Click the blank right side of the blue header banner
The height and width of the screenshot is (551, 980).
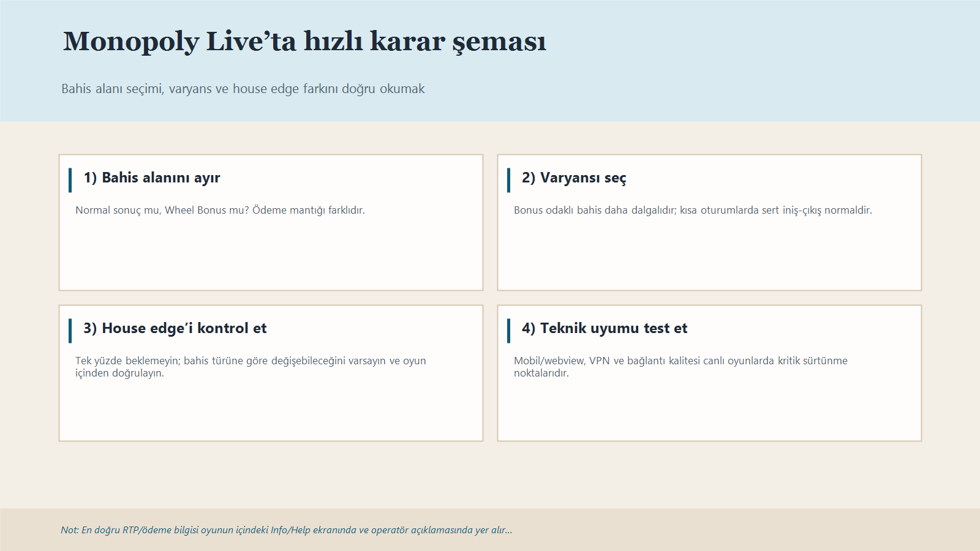tap(796, 61)
